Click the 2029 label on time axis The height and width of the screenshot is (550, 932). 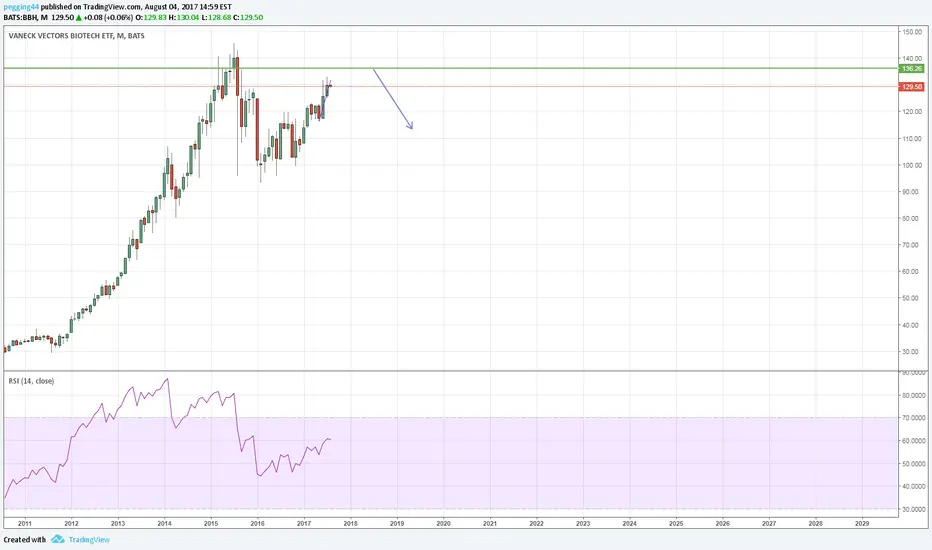(x=862, y=524)
